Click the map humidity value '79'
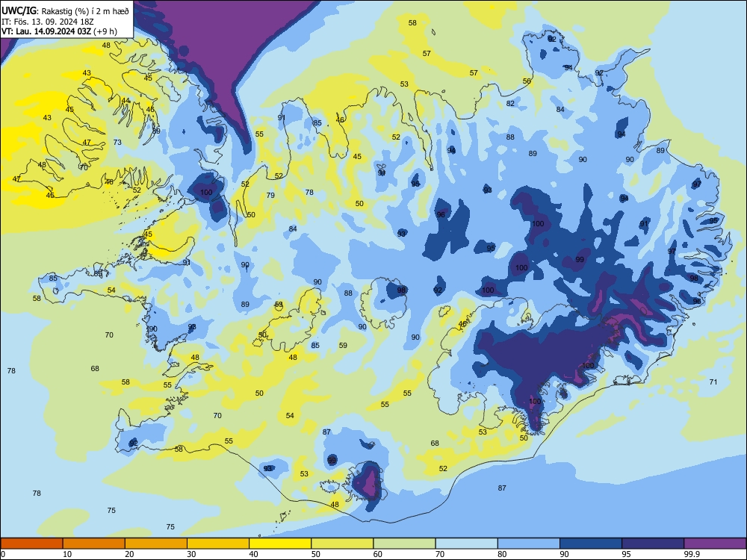This screenshot has width=747, height=560. tap(270, 195)
